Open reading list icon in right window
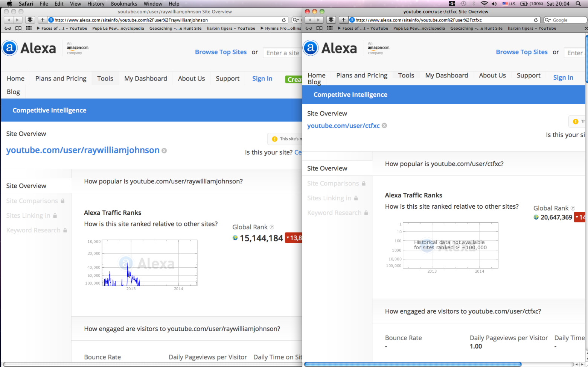The width and height of the screenshot is (588, 367). (309, 28)
